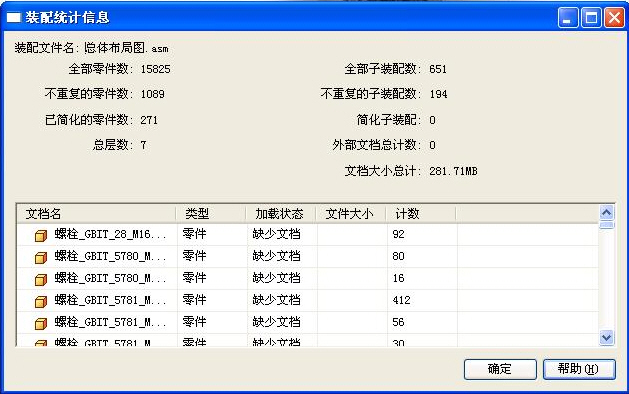Click the unique sub-assembly value 194
Image resolution: width=629 pixels, height=394 pixels.
pos(438,94)
